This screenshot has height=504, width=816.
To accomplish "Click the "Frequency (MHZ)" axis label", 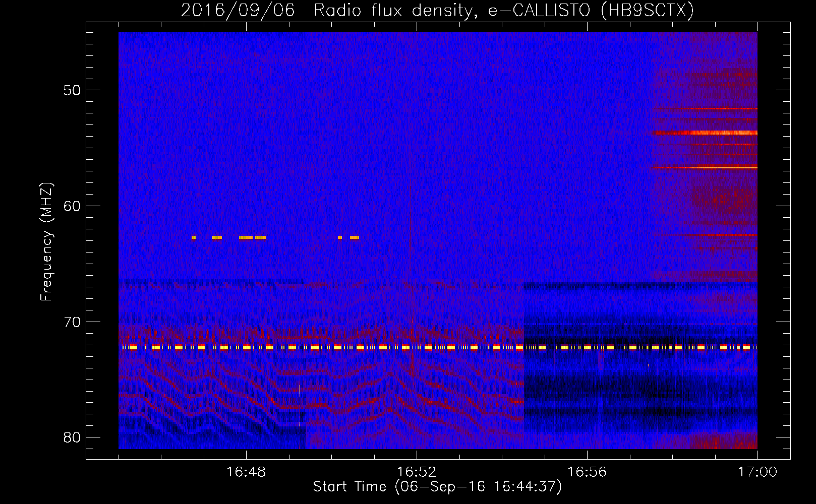I will coord(46,242).
